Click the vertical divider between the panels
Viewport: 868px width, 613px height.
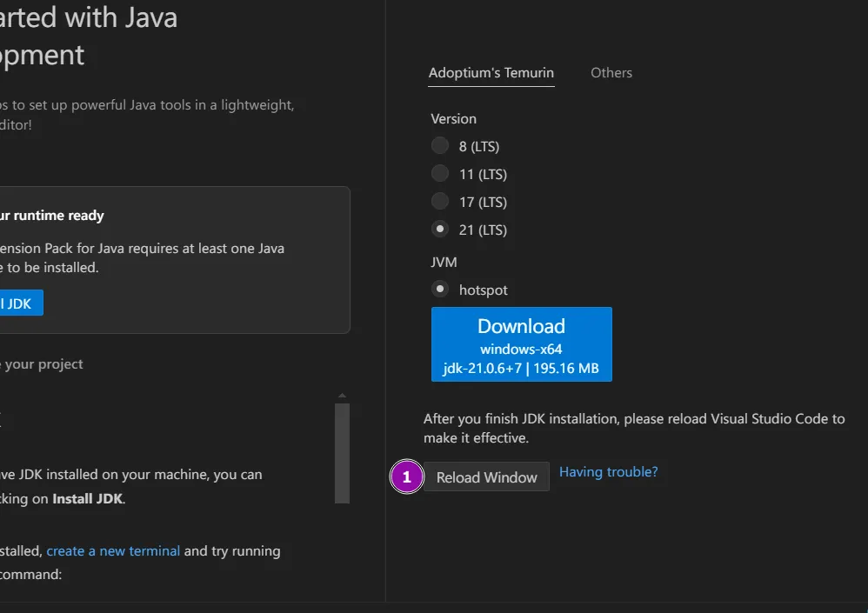[x=385, y=304]
